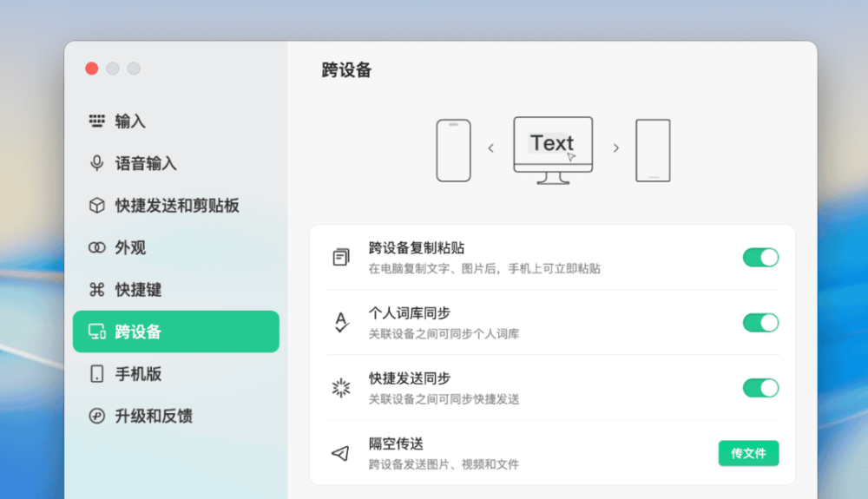Open the 输入 settings section
The height and width of the screenshot is (499, 868).
(x=176, y=121)
